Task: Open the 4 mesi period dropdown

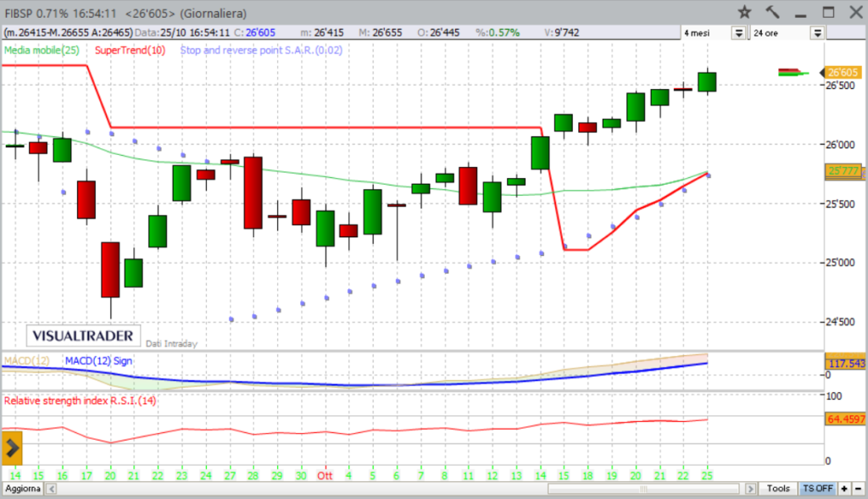Action: click(738, 33)
